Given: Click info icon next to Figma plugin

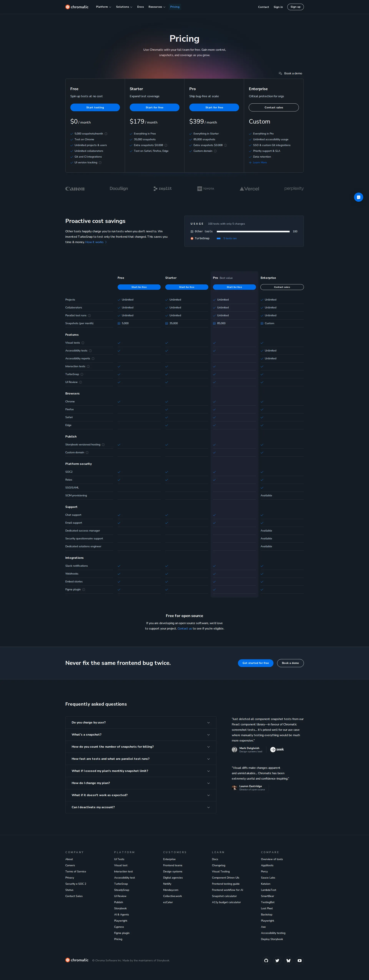Looking at the screenshot, I should coord(84,590).
